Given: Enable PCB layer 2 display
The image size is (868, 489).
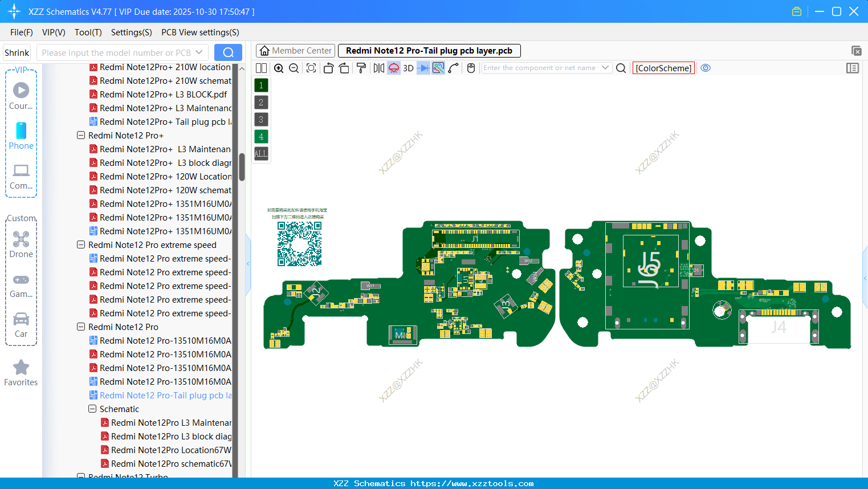Looking at the screenshot, I should point(260,102).
